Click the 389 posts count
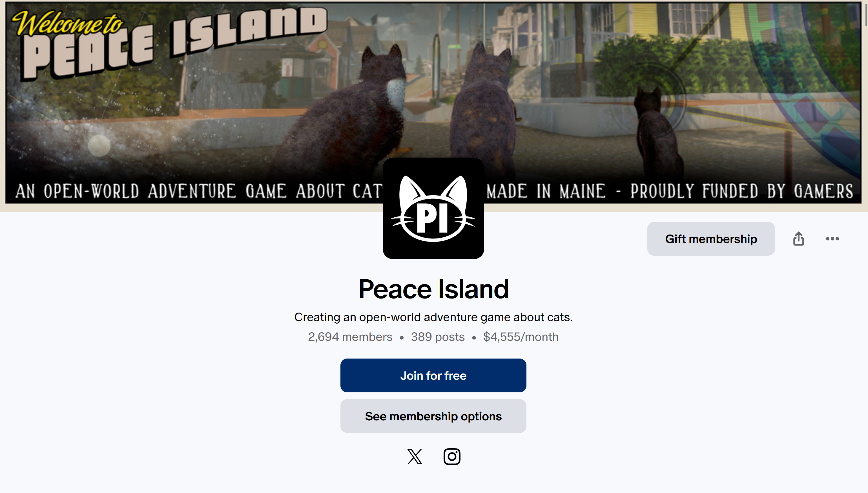The width and height of the screenshot is (868, 493). click(438, 337)
